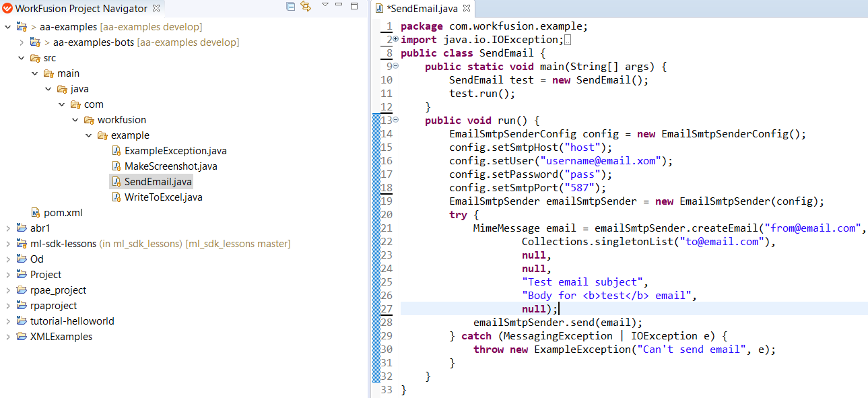The width and height of the screenshot is (868, 398).
Task: Select WriteToExcel.java file
Action: point(164,197)
